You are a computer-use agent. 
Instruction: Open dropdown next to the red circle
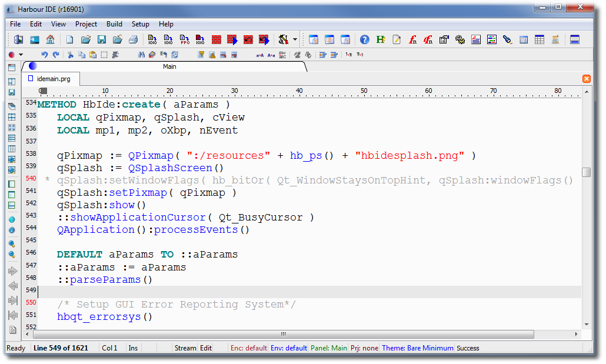pos(21,55)
